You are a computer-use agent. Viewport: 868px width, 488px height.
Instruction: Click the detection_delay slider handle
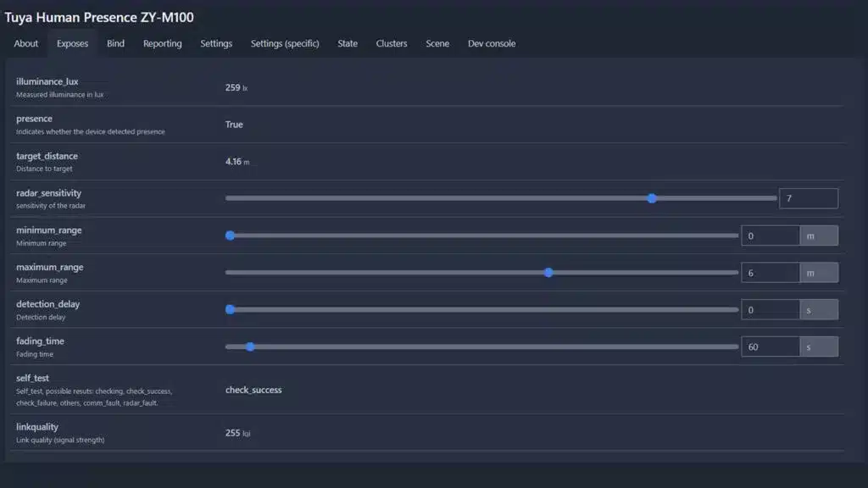tap(231, 310)
